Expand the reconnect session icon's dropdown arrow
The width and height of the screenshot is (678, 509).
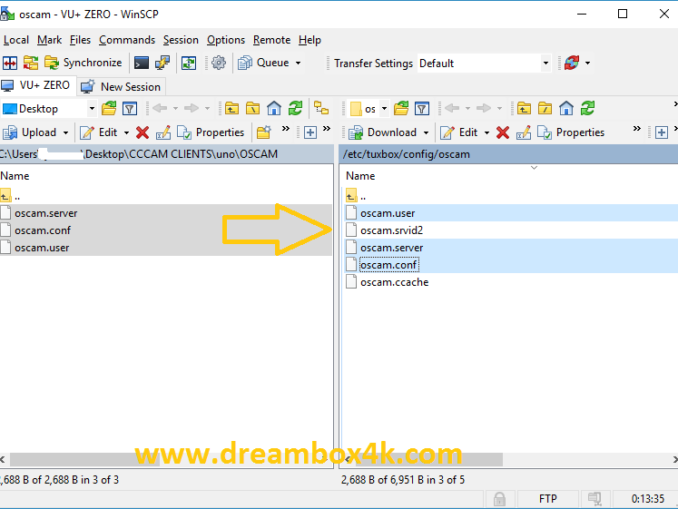(588, 63)
